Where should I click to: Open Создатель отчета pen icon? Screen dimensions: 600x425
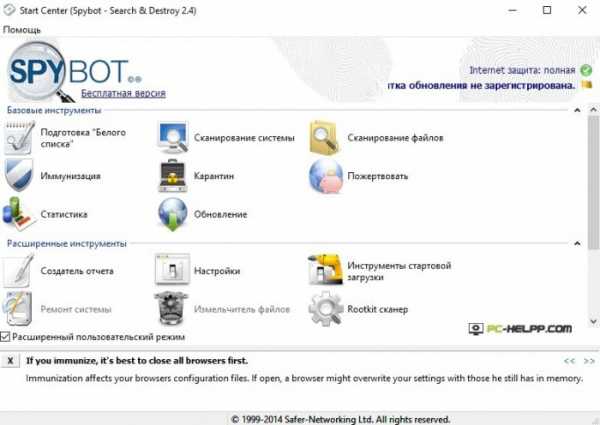pyautogui.click(x=20, y=271)
